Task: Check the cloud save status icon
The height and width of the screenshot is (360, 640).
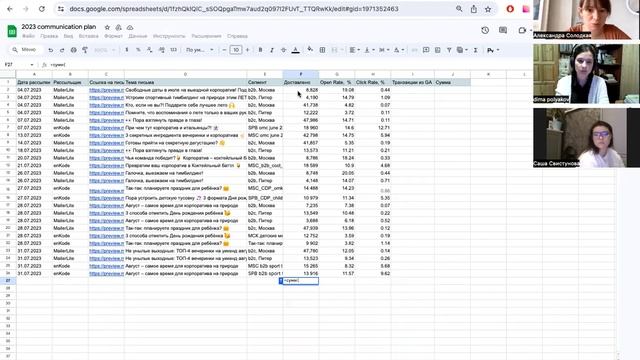Action: (x=130, y=27)
